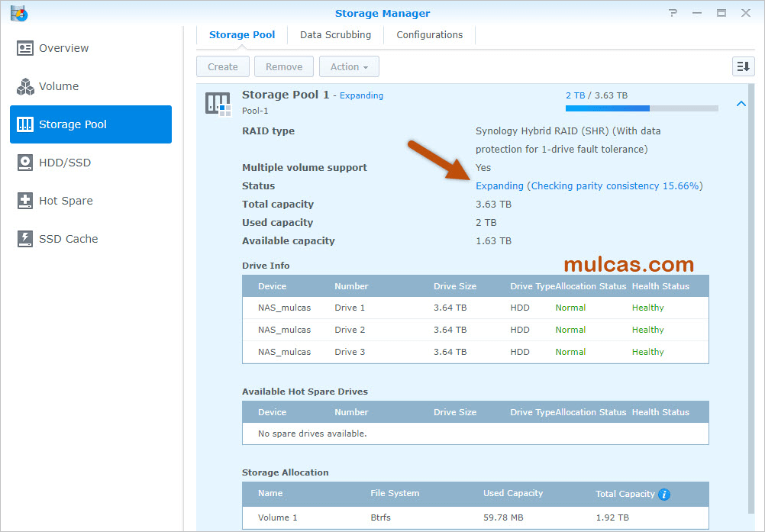Open the help question mark icon
This screenshot has height=532, width=765.
pyautogui.click(x=673, y=13)
